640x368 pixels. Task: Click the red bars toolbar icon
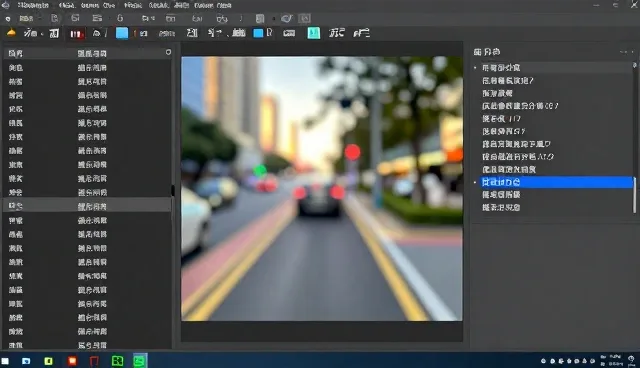(x=76, y=34)
